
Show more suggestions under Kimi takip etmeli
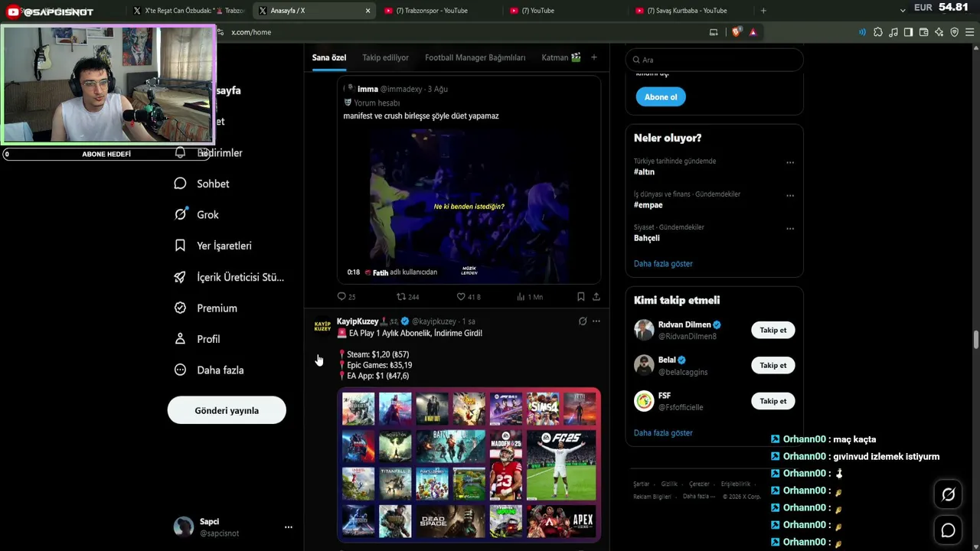coord(663,432)
